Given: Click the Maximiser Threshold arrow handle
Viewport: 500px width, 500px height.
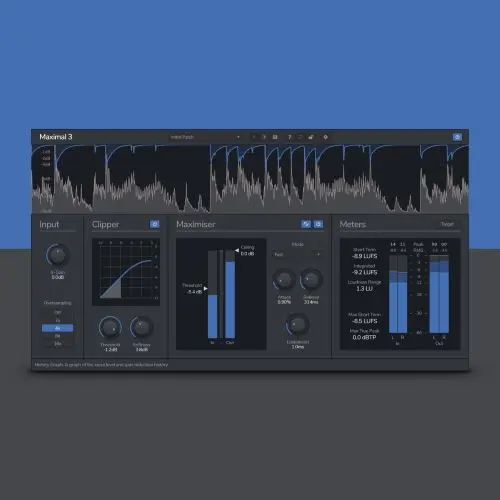Looking at the screenshot, I should coord(206,289).
